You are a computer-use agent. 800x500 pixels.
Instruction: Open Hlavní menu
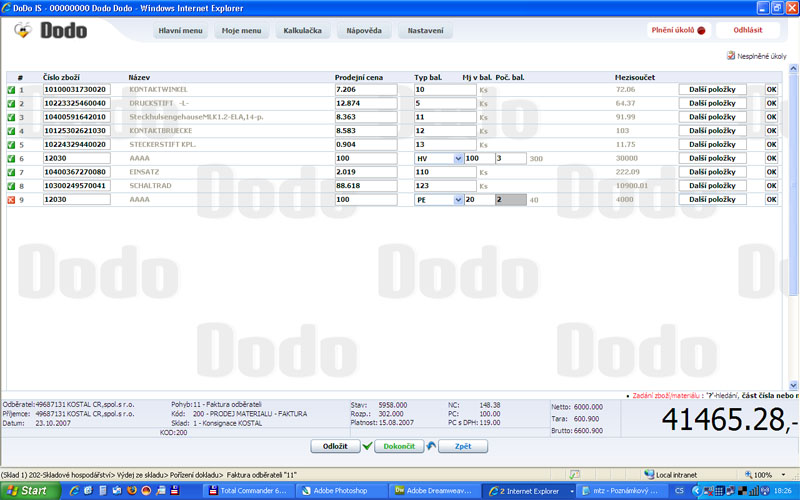point(180,31)
